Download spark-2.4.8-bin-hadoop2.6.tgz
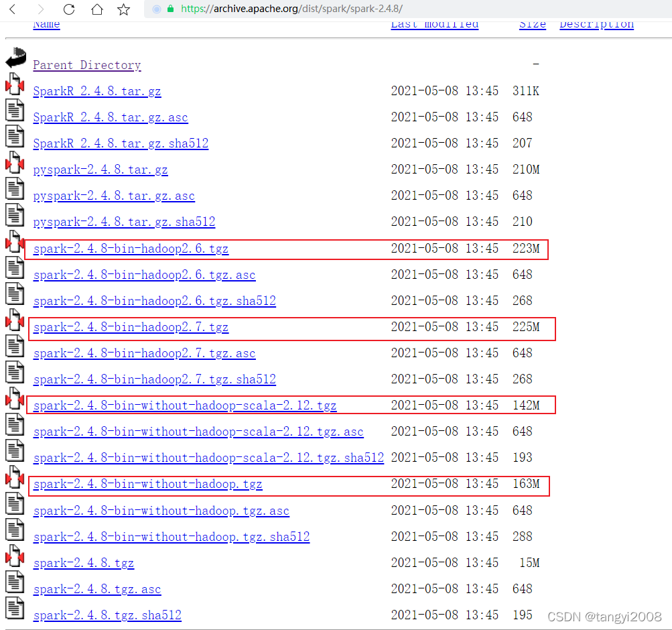 131,249
